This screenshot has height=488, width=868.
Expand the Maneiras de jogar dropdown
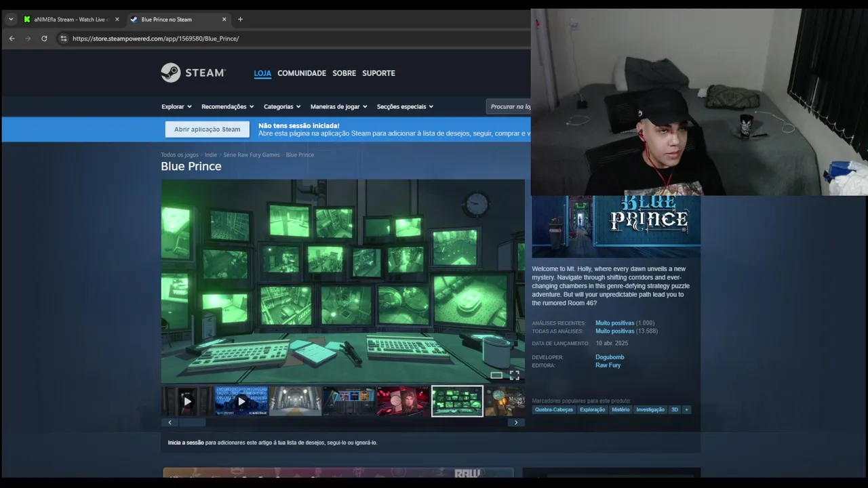(x=338, y=106)
